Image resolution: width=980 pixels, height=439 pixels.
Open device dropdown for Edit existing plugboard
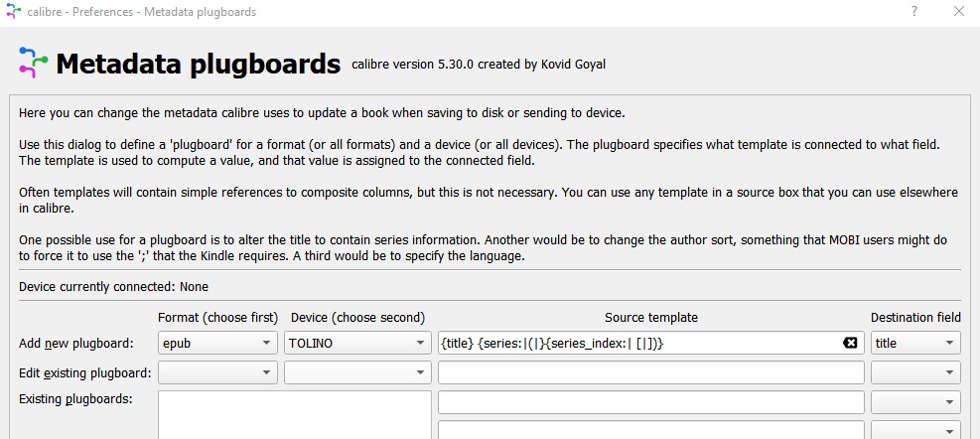click(x=354, y=372)
